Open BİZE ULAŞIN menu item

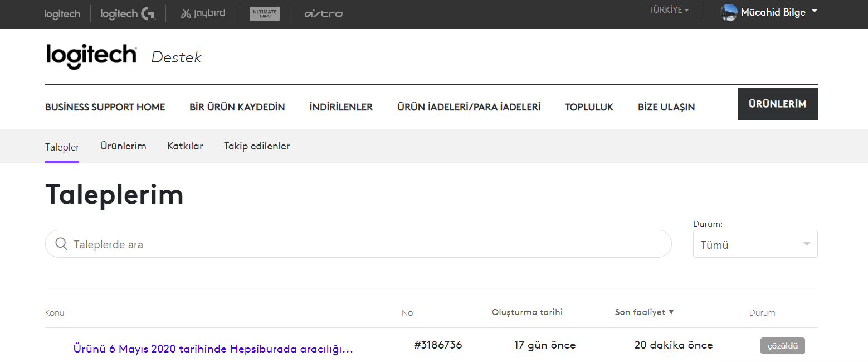pyautogui.click(x=666, y=107)
